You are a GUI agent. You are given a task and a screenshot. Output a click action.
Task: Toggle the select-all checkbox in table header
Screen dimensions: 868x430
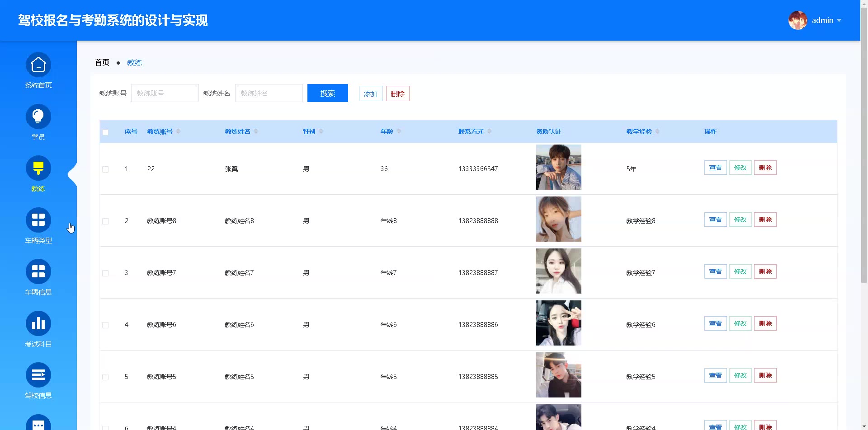coord(105,132)
